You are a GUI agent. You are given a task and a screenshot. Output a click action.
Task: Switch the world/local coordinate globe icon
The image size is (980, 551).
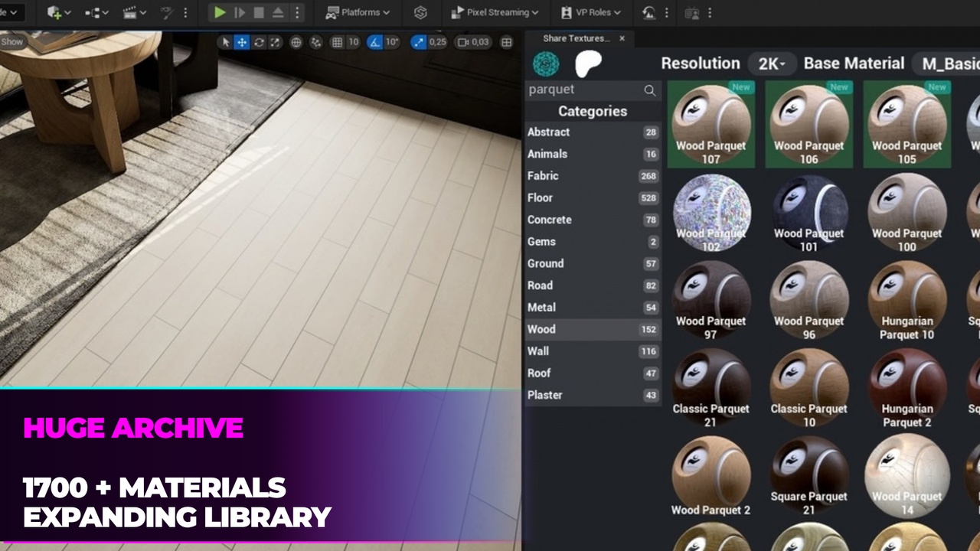click(x=296, y=42)
